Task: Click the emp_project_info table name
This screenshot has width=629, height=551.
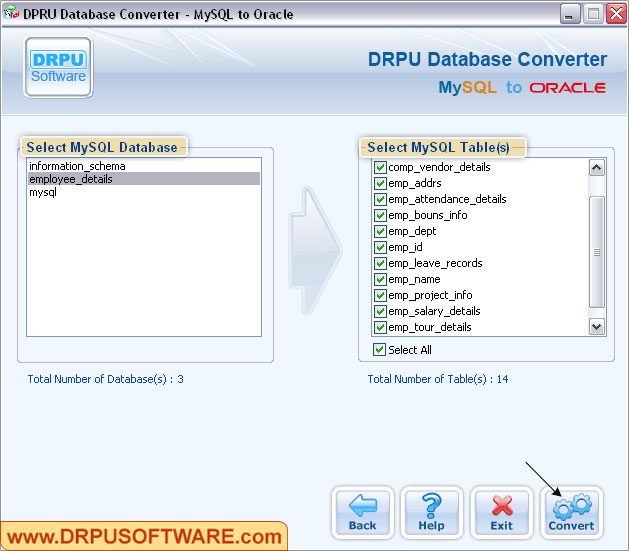Action: (x=430, y=295)
